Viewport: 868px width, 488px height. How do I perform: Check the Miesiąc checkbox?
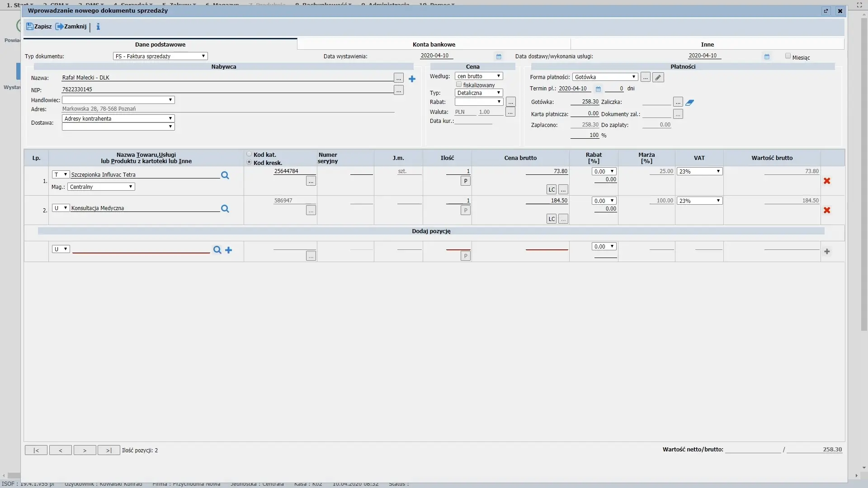point(788,56)
